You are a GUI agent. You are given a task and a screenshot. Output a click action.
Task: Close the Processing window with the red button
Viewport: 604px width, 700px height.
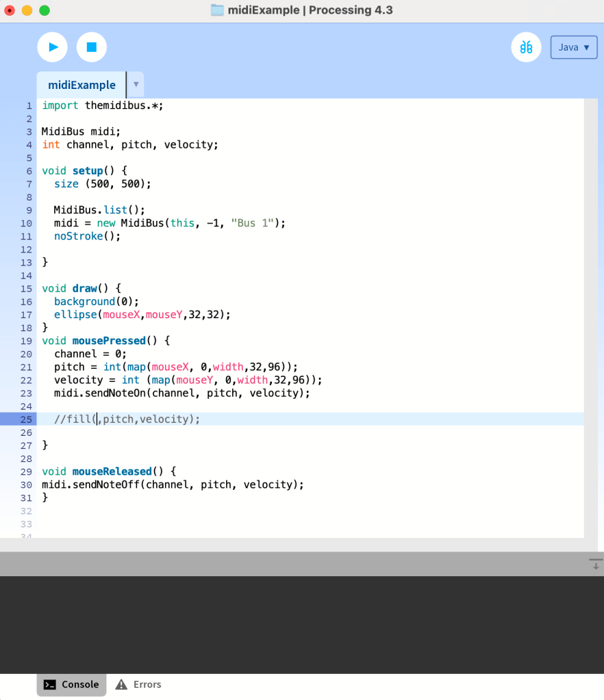coord(10,10)
